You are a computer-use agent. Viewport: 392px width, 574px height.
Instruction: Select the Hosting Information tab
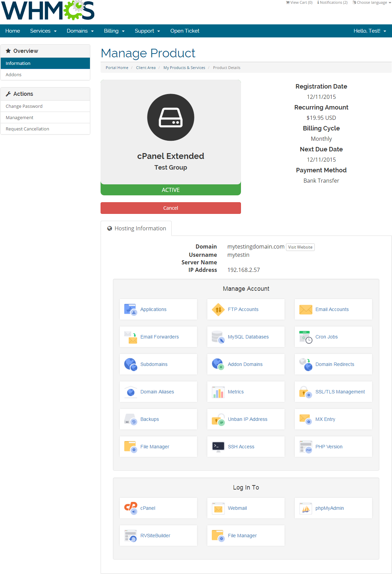point(136,228)
